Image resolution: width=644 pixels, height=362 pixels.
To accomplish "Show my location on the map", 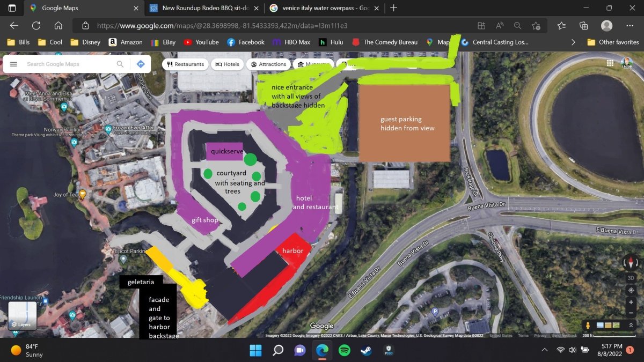I will tap(631, 290).
